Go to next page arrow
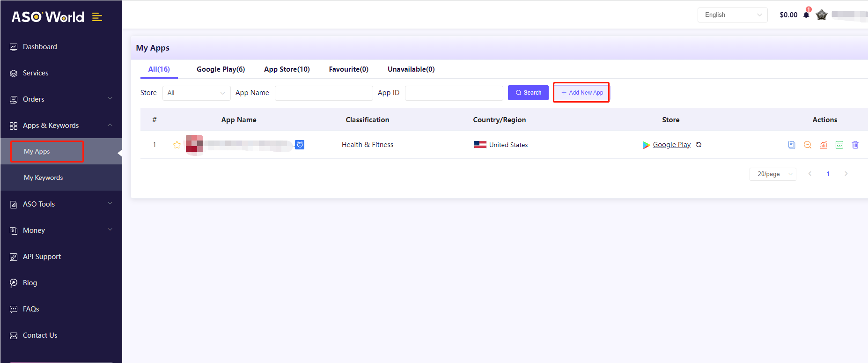 846,174
